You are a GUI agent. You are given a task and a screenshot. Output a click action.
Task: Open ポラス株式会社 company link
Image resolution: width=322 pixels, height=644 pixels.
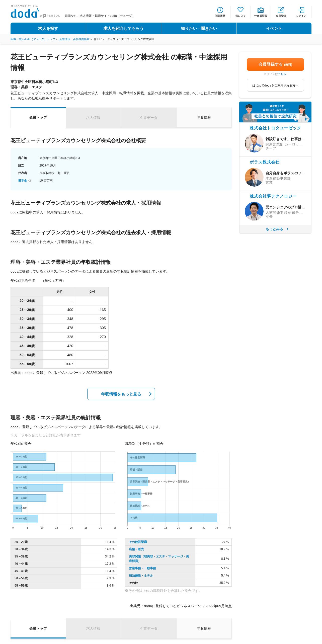(264, 162)
